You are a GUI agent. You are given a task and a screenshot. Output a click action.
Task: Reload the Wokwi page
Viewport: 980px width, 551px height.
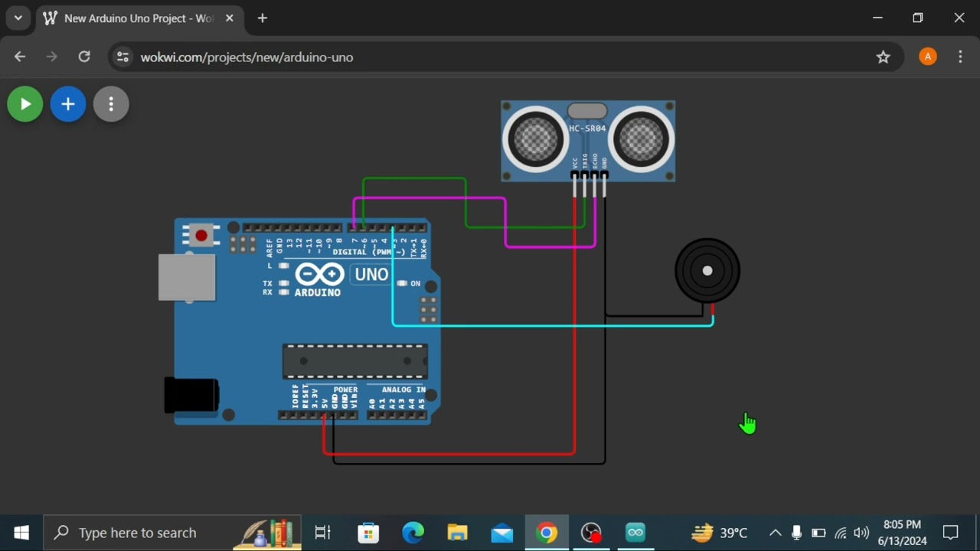(84, 57)
